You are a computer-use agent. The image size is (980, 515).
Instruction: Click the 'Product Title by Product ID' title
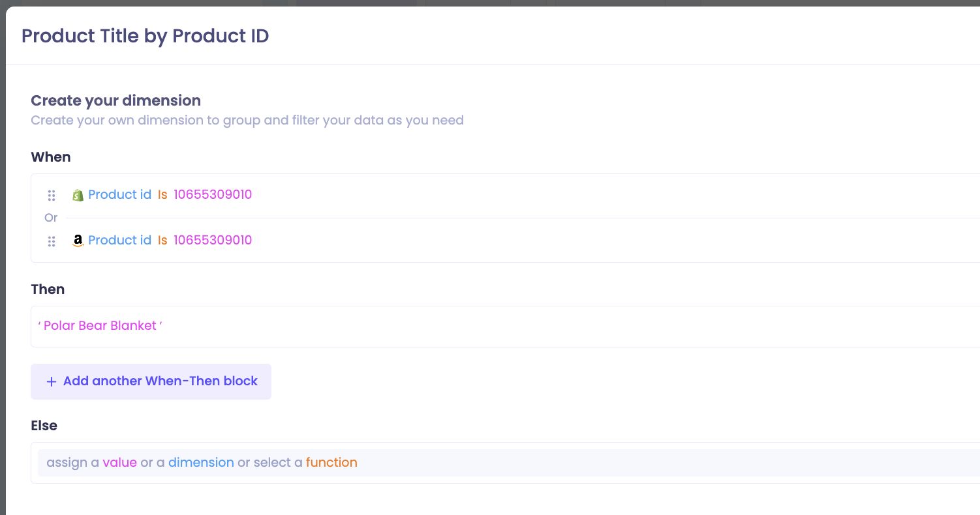coord(145,36)
